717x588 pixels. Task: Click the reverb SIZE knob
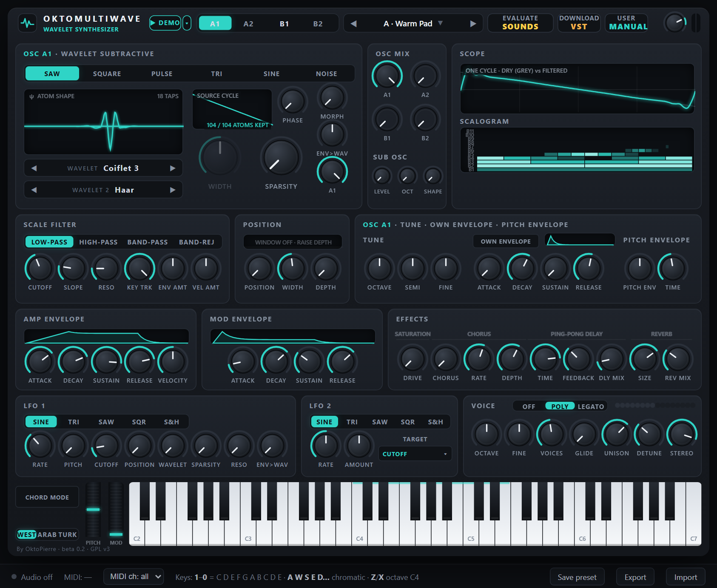pos(644,359)
